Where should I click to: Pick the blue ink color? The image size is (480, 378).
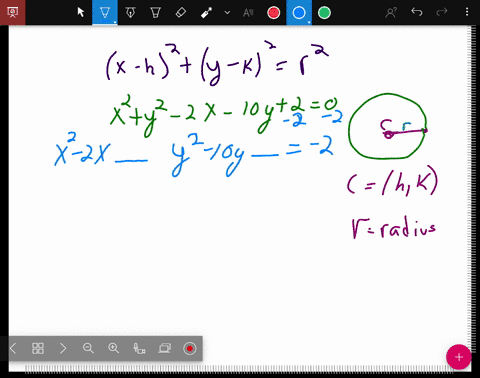[x=299, y=13]
